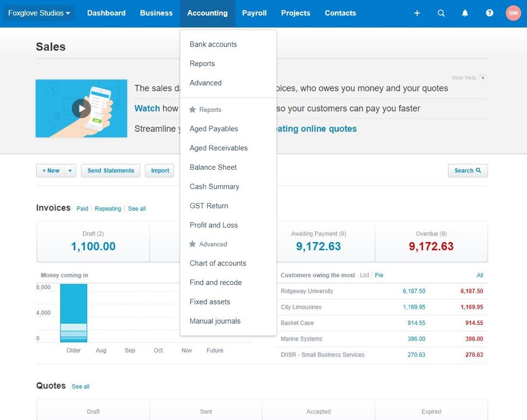Open notifications bell
The image size is (527, 420).
465,13
